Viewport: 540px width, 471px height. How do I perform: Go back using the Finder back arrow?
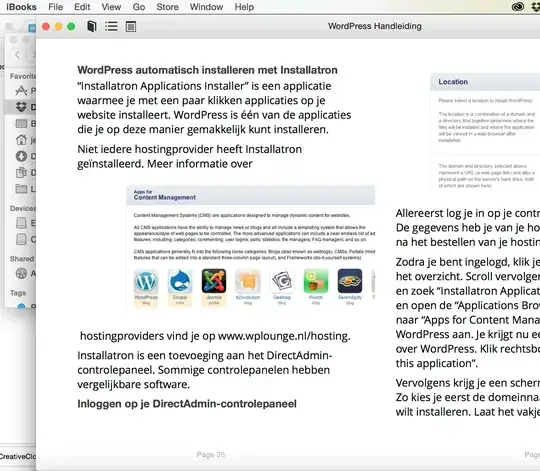coord(17,54)
